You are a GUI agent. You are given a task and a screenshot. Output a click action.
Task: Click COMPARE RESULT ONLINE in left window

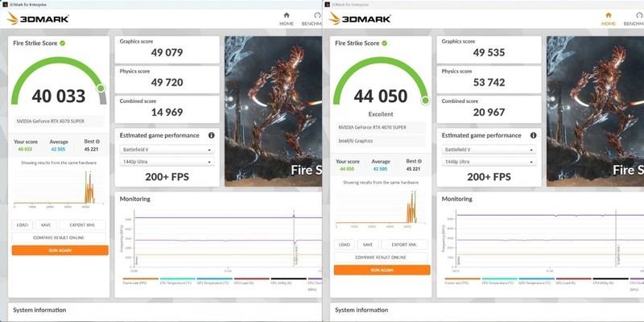59,237
